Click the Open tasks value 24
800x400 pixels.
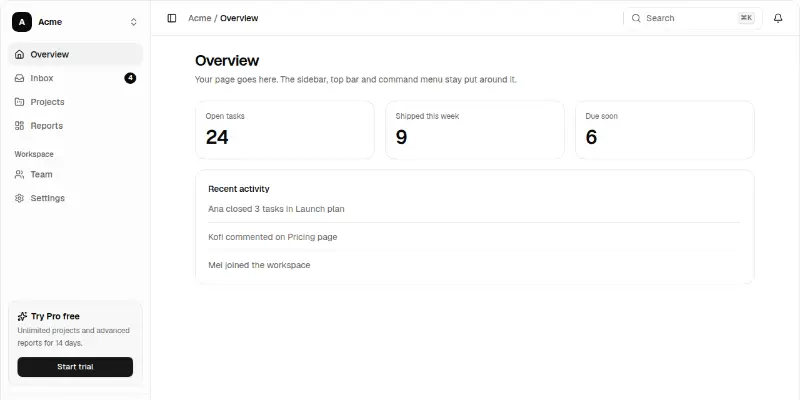(x=217, y=137)
